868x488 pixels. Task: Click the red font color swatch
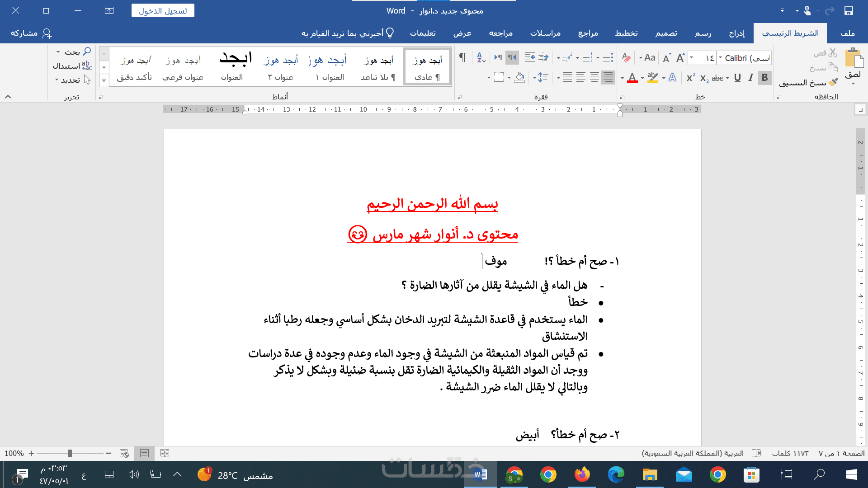tap(632, 78)
